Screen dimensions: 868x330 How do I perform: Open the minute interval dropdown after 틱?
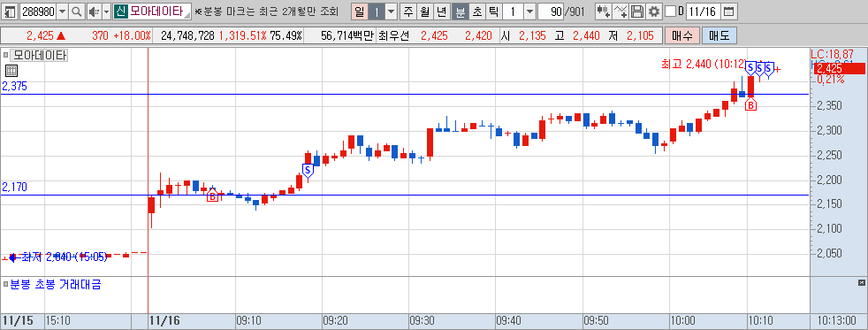tap(529, 12)
